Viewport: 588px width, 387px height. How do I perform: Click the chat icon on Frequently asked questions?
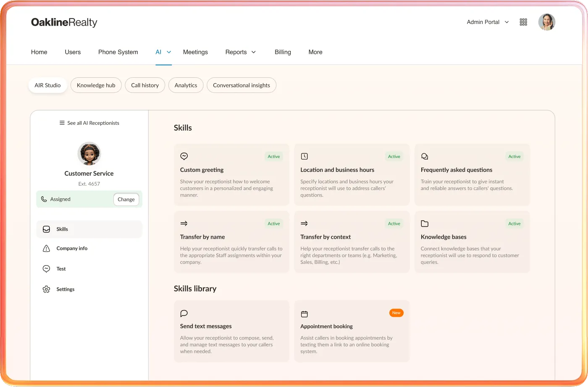click(x=425, y=156)
